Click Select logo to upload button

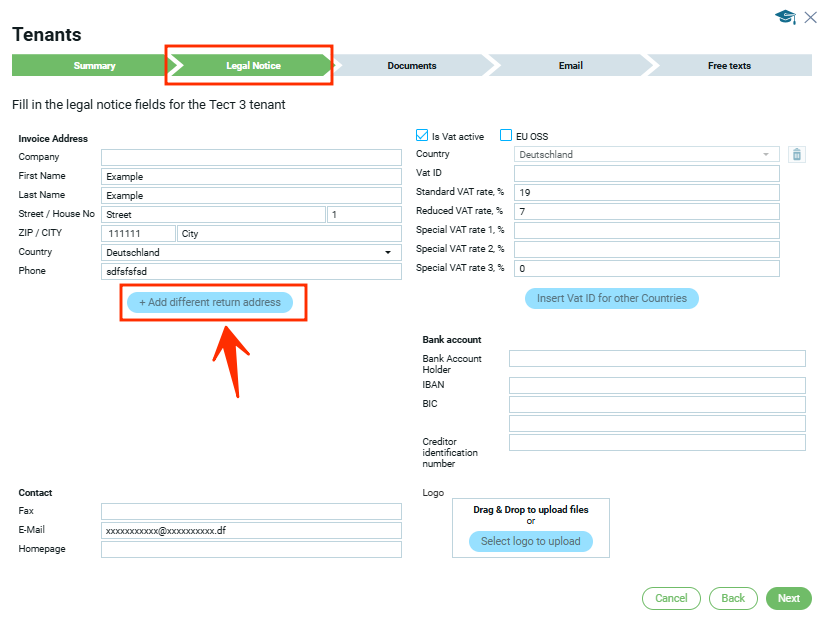coord(530,541)
